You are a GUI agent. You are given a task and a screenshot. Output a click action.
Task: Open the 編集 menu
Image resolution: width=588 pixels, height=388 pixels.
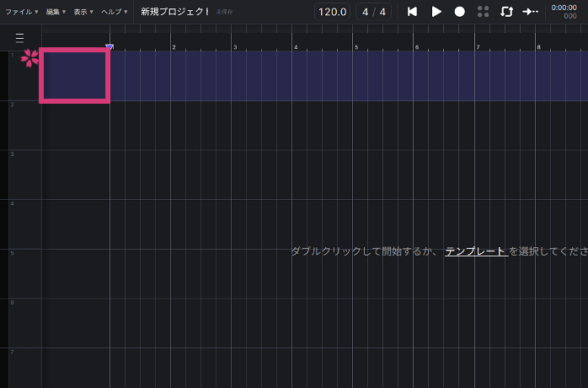click(56, 12)
